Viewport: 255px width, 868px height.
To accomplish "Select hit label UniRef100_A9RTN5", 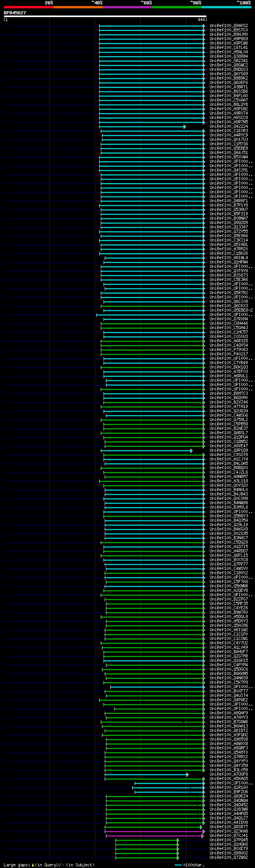I will click(229, 122).
